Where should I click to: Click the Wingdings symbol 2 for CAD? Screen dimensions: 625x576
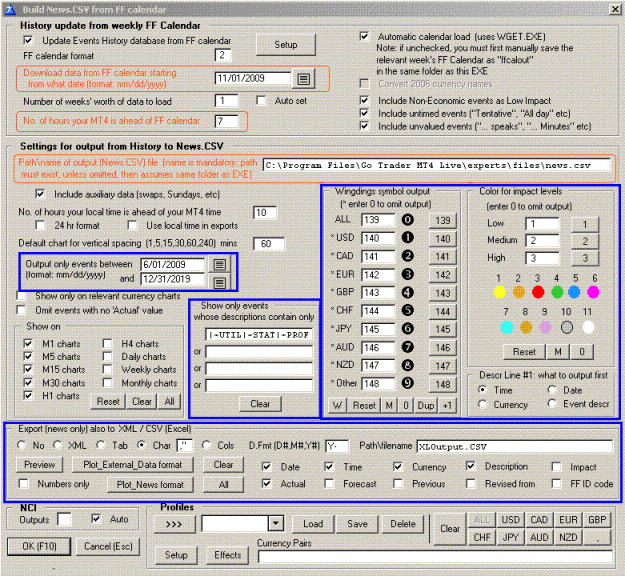tap(407, 256)
